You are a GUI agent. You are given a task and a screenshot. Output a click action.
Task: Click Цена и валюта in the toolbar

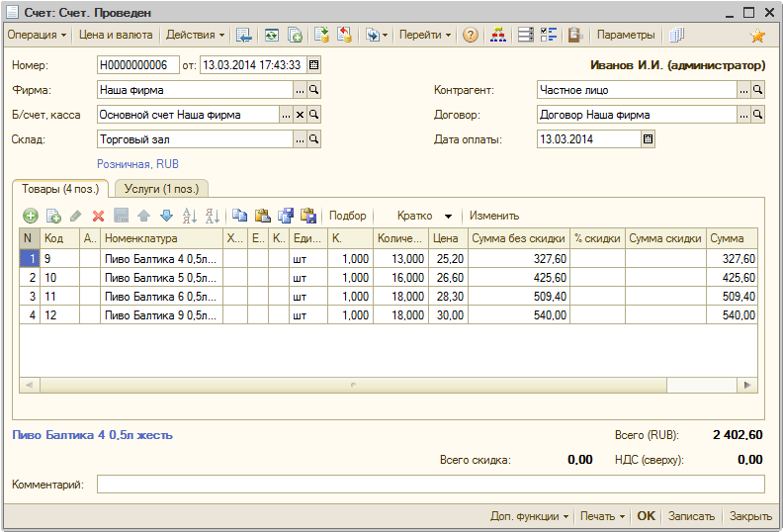(x=116, y=35)
